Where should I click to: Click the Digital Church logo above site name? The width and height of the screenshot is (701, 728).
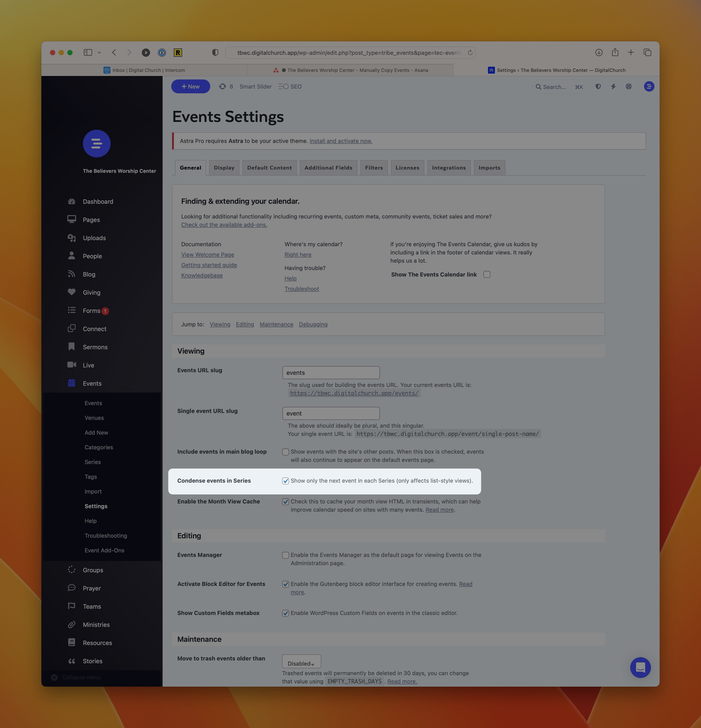97,143
